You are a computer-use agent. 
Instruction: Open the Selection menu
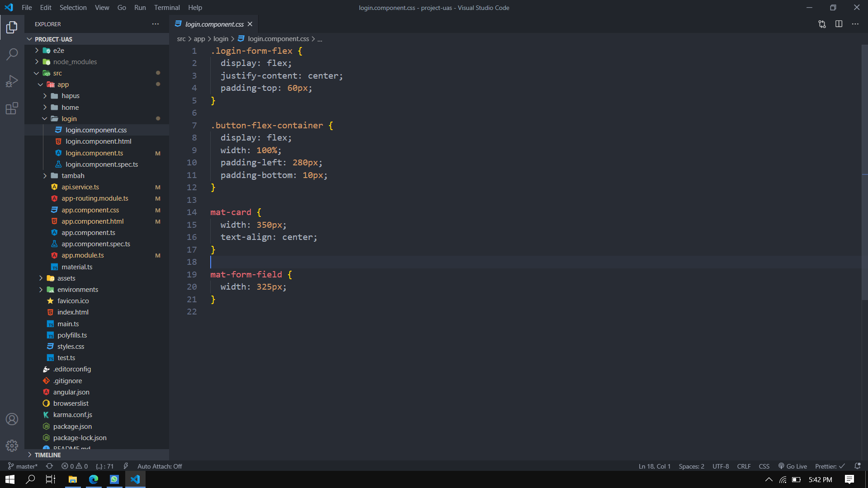coord(73,7)
